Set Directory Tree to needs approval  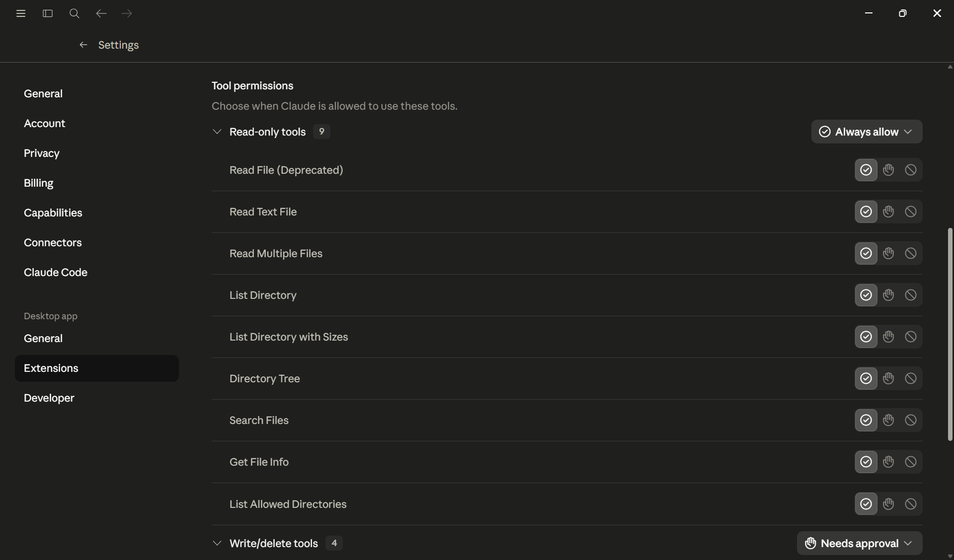coord(888,378)
